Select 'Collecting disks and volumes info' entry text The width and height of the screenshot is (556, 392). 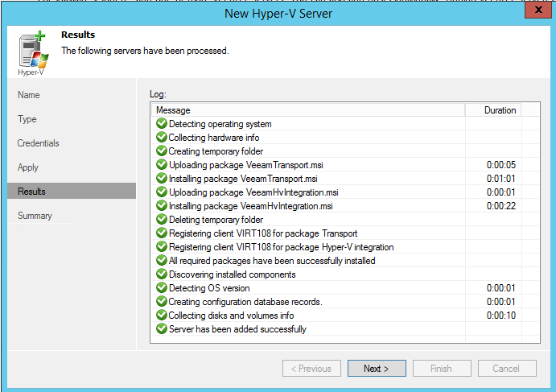231,316
